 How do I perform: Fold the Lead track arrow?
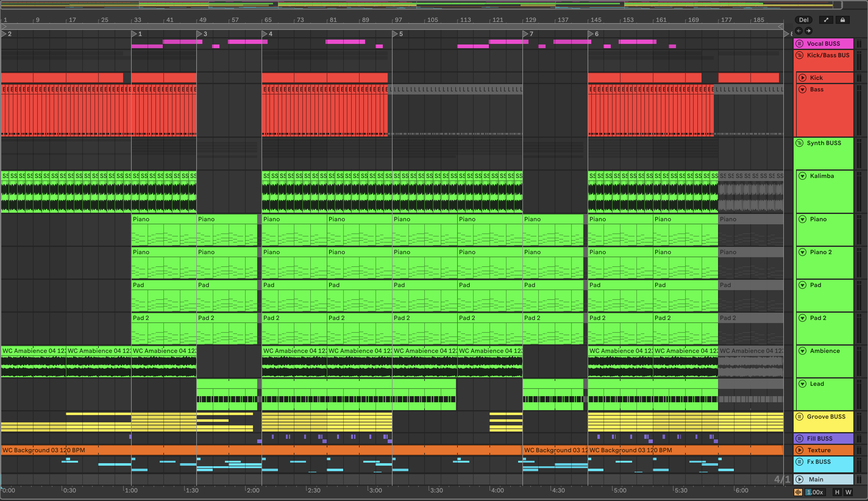tap(802, 384)
